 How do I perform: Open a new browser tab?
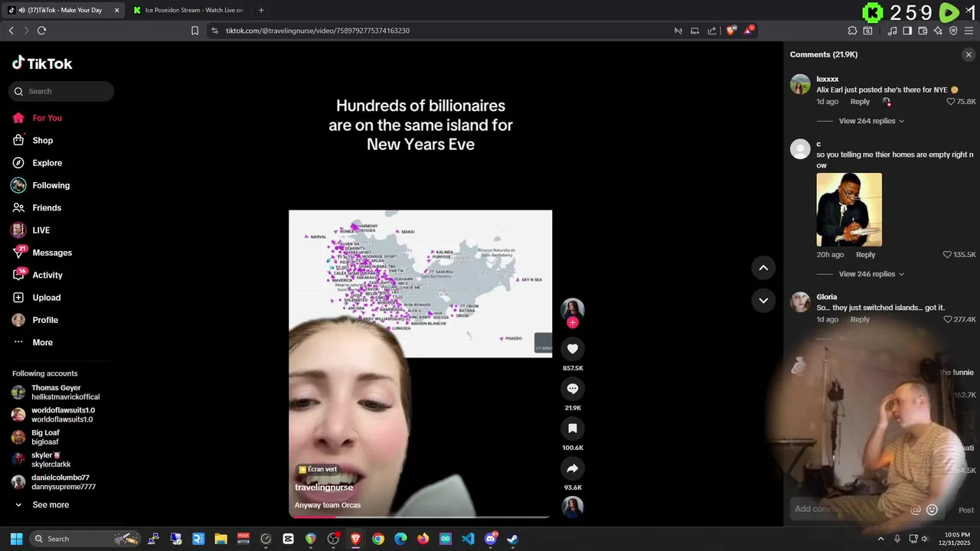coord(261,10)
